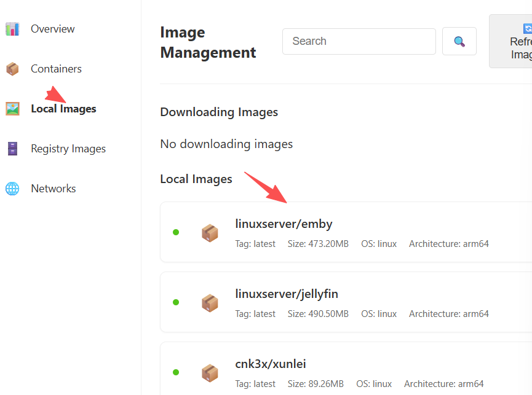Open the Overview menu item
This screenshot has width=532, height=395.
(x=53, y=29)
